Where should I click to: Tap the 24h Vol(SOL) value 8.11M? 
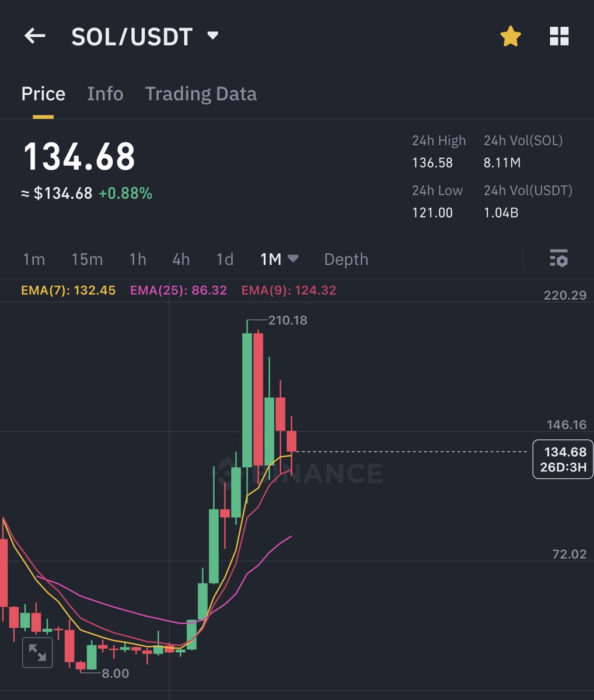[x=502, y=163]
